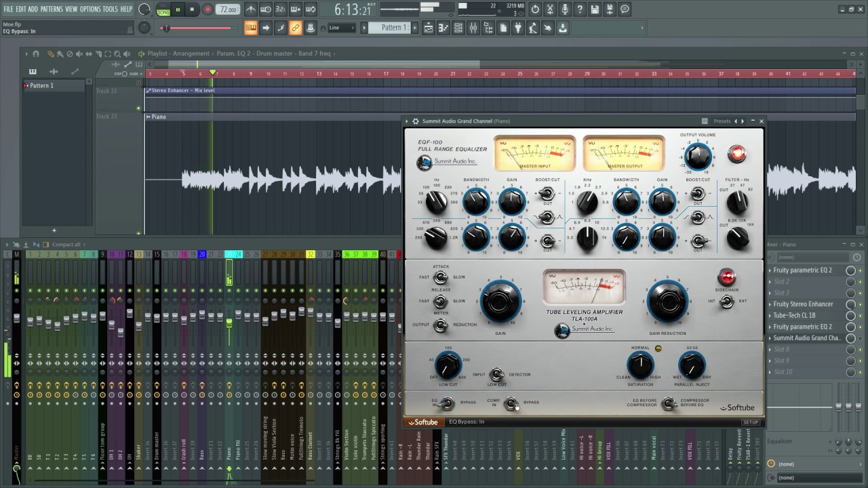868x488 pixels.
Task: Click the hint bar text EQ Bypass: In
Action: point(19,31)
